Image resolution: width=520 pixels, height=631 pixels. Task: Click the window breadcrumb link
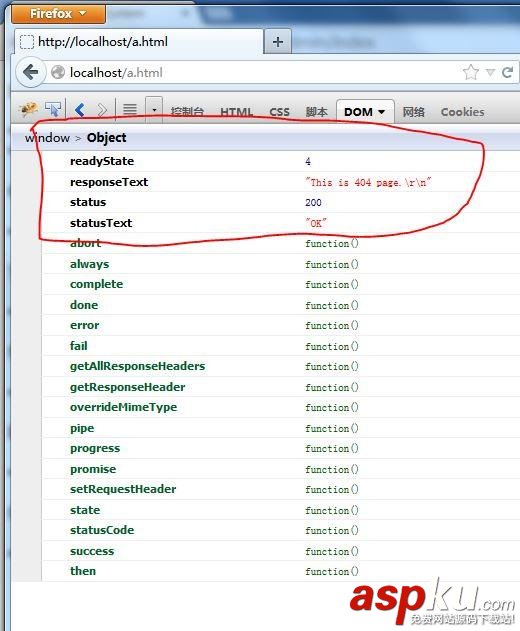click(47, 138)
